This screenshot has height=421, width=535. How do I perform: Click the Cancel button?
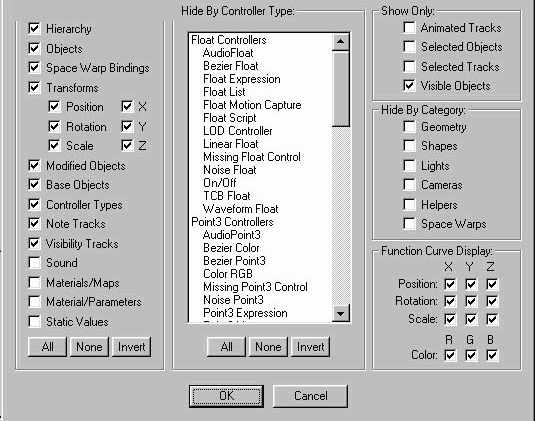click(310, 396)
